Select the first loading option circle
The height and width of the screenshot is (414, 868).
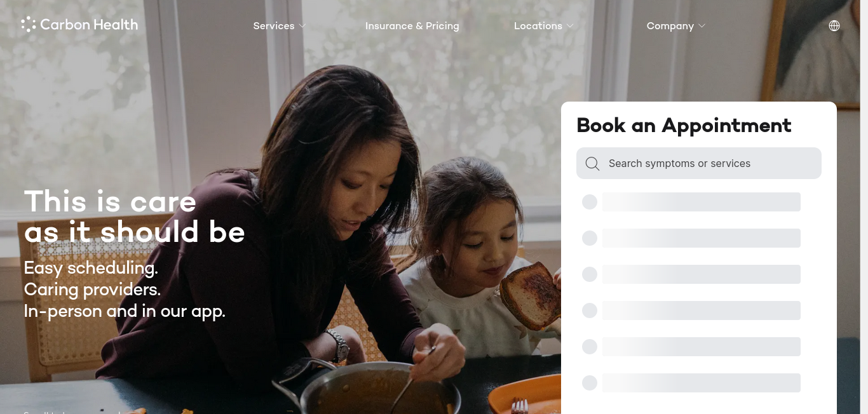pos(590,202)
